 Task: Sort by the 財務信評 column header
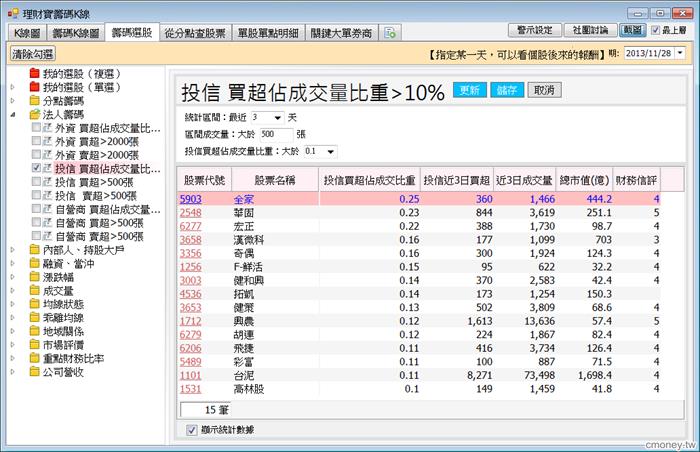[x=636, y=180]
